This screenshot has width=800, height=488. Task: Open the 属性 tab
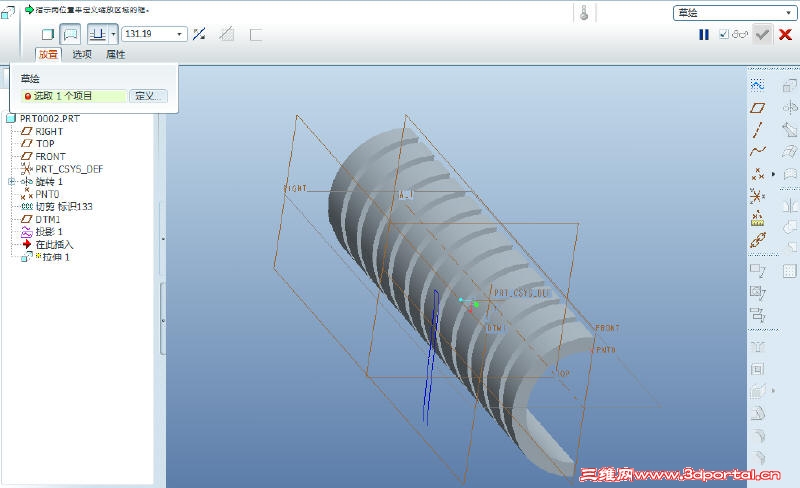(x=116, y=54)
